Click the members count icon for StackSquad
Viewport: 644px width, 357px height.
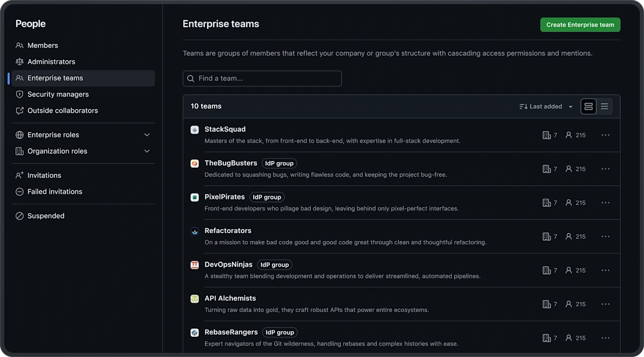click(569, 135)
